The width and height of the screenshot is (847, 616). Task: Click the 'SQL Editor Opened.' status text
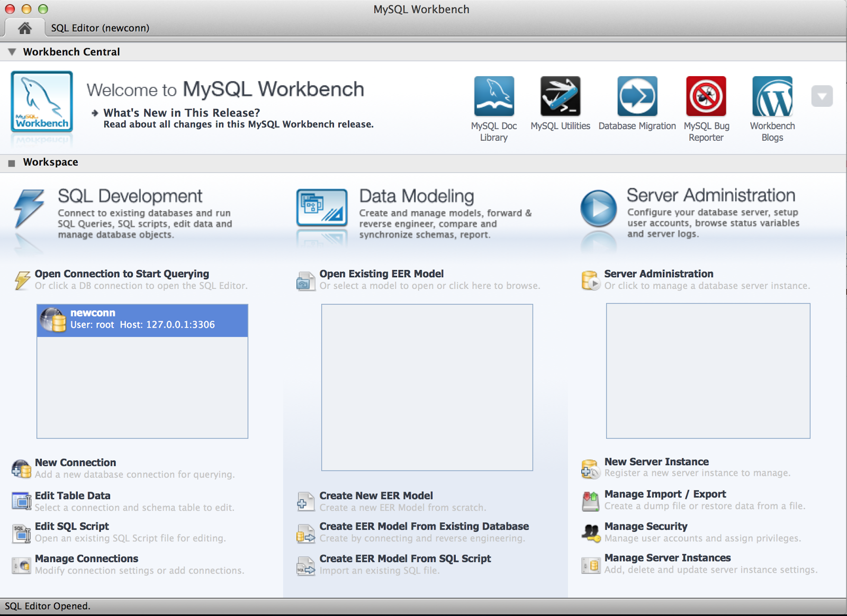pyautogui.click(x=48, y=606)
